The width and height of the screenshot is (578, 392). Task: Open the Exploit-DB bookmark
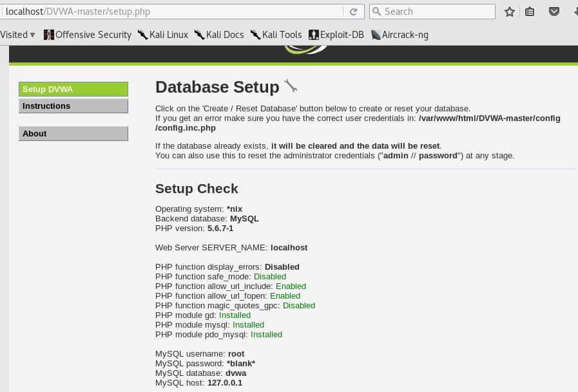pos(336,35)
